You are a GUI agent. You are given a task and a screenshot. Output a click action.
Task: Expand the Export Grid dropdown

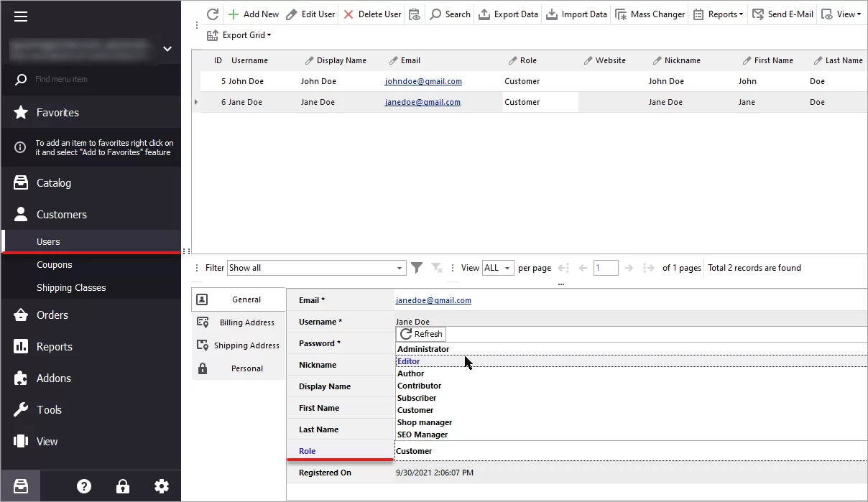pyautogui.click(x=239, y=34)
